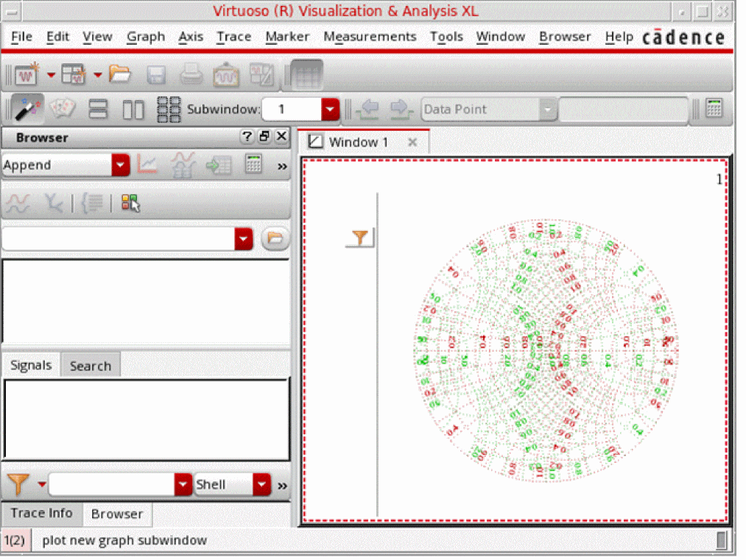
Task: Click the save image clipboard icon
Action: (x=226, y=74)
